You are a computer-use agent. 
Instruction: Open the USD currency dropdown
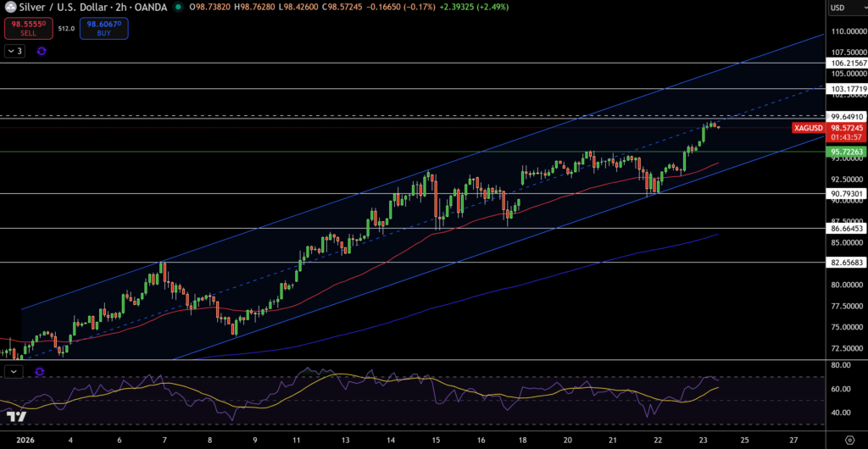845,8
